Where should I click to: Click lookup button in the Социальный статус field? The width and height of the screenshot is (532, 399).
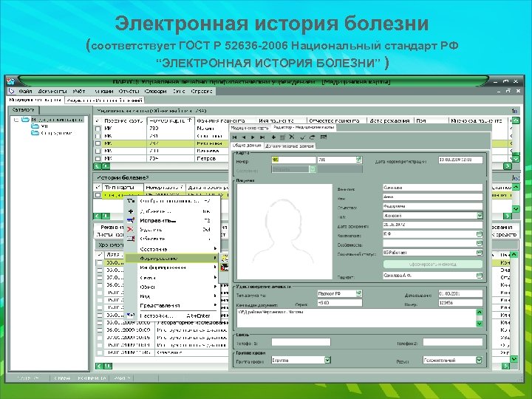pos(479,253)
